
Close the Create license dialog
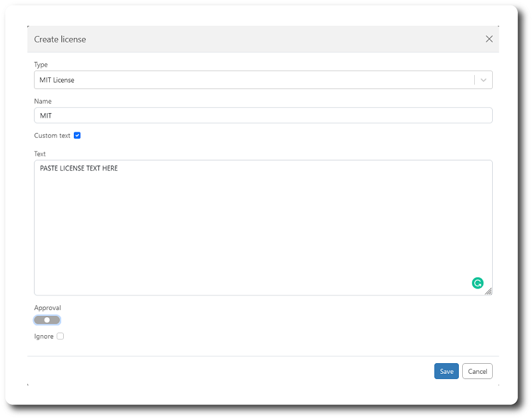tap(489, 39)
